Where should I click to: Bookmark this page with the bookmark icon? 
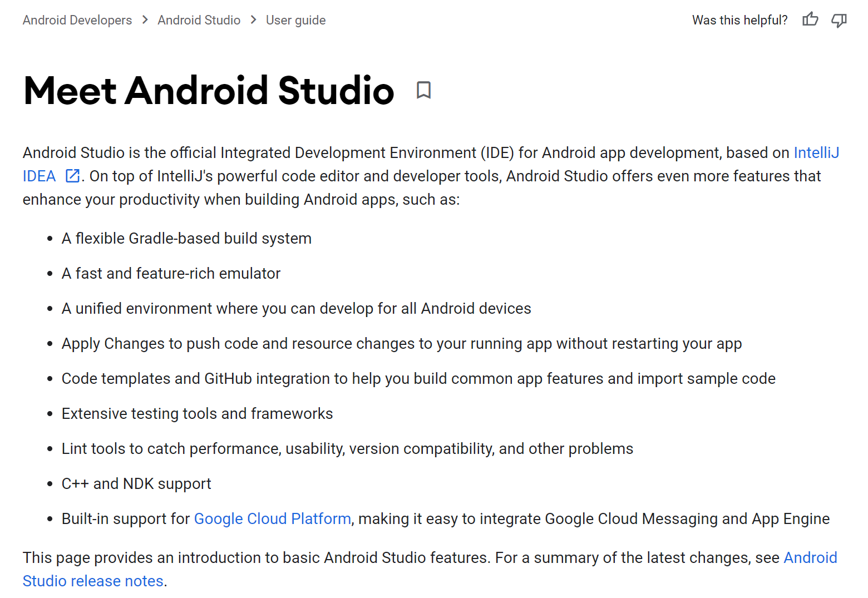pyautogui.click(x=423, y=90)
